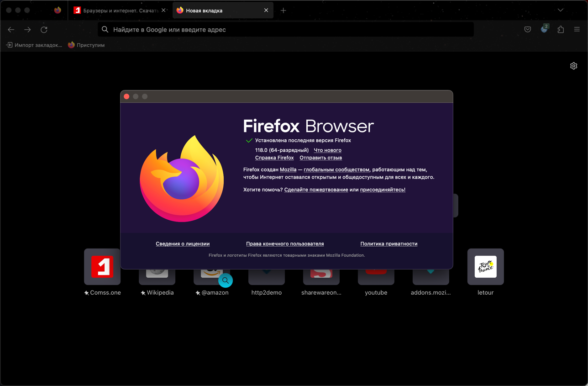Click the youtube shortcut label

pos(376,293)
